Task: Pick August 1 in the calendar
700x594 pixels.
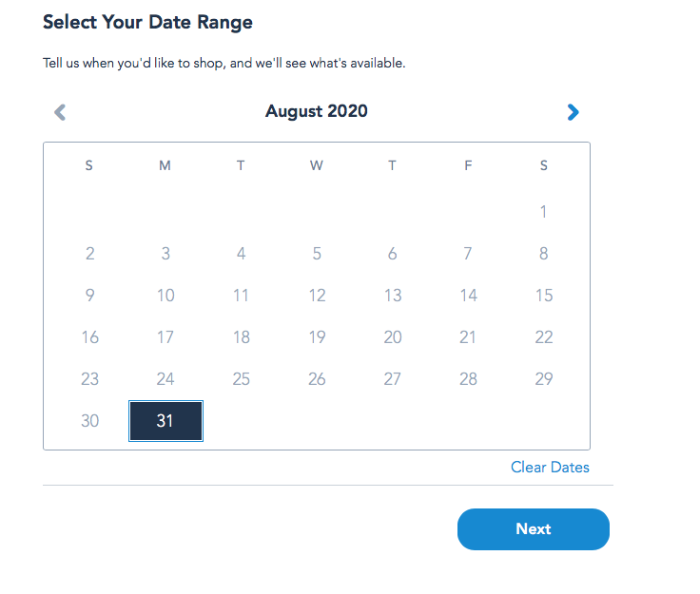Action: [x=543, y=212]
